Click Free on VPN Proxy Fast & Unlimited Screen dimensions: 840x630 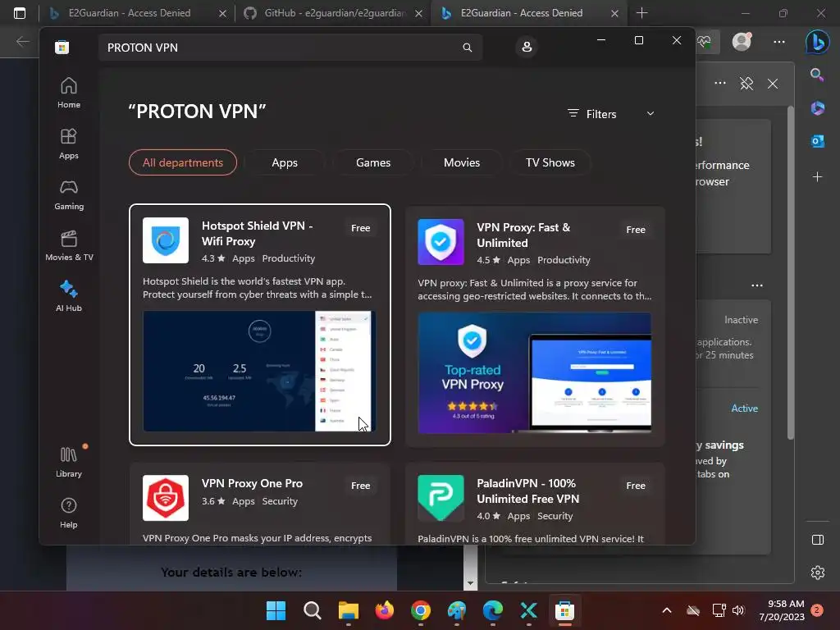point(636,230)
